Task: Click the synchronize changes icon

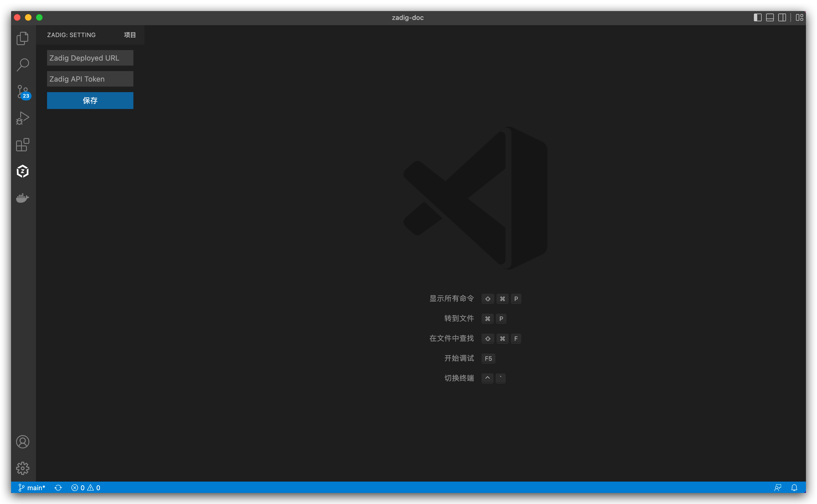Action: click(x=58, y=487)
